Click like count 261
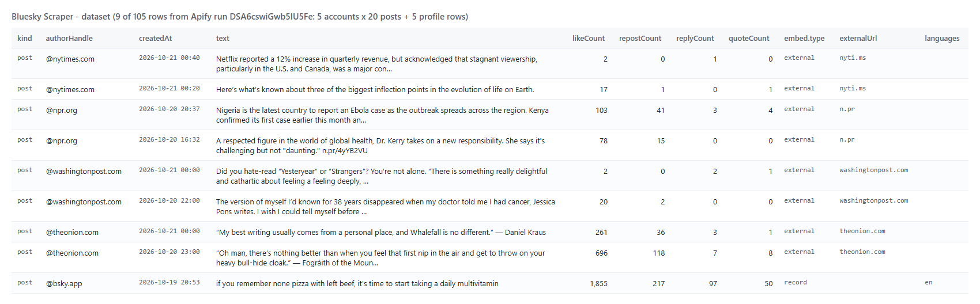 [601, 233]
